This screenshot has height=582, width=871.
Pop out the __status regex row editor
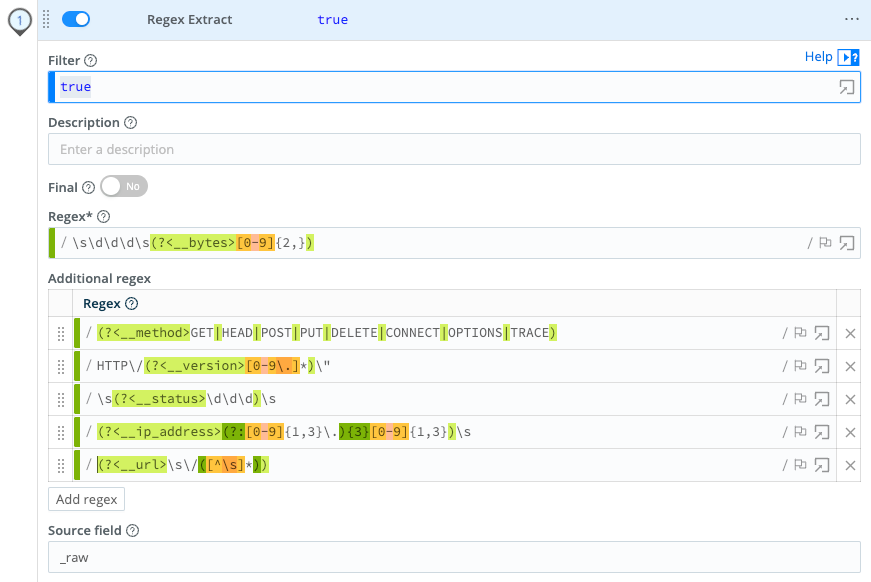tap(822, 399)
